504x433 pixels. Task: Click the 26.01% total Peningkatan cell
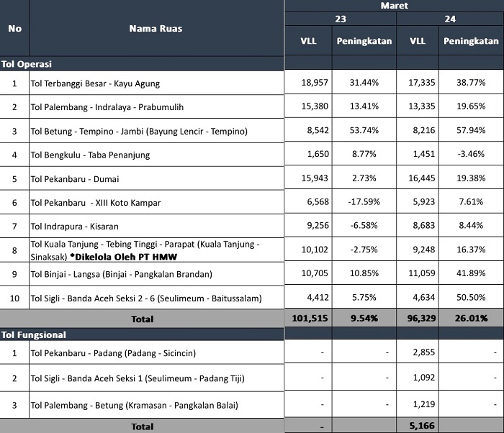coord(471,319)
